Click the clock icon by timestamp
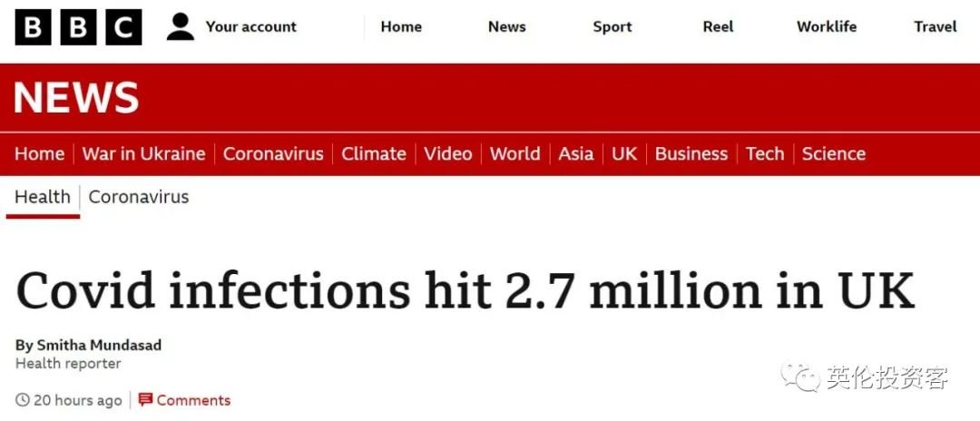The image size is (980, 421). 23,400
